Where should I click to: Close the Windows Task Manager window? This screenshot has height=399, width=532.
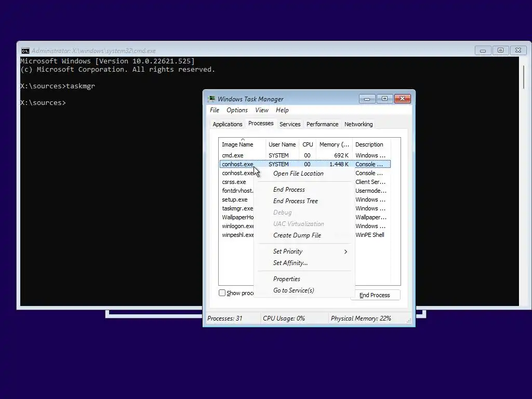pos(403,99)
